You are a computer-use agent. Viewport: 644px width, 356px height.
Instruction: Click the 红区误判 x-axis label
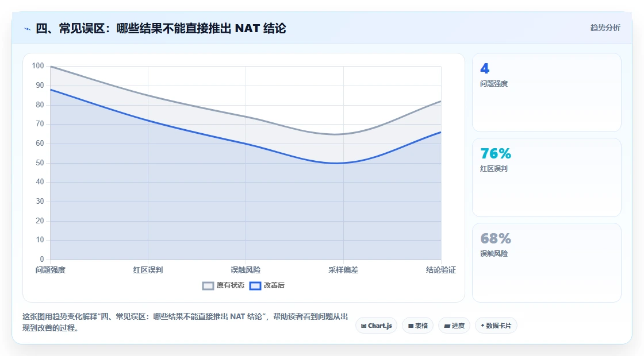coord(148,270)
